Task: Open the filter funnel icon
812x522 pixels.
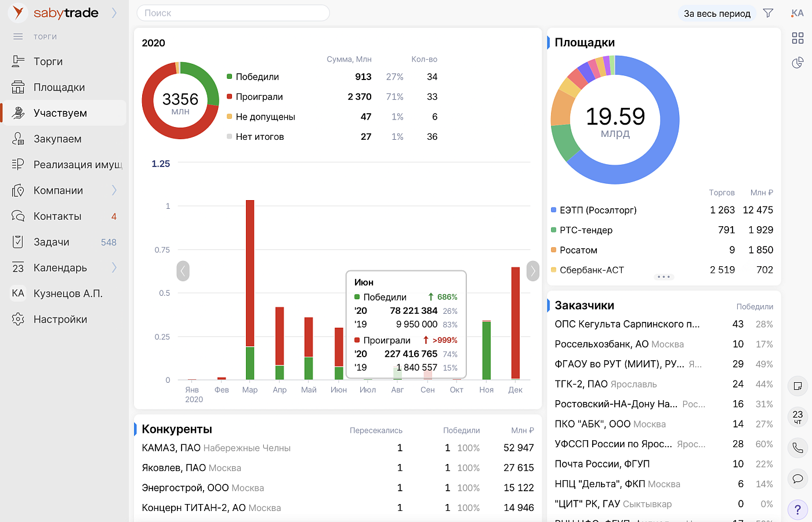Action: pyautogui.click(x=768, y=13)
